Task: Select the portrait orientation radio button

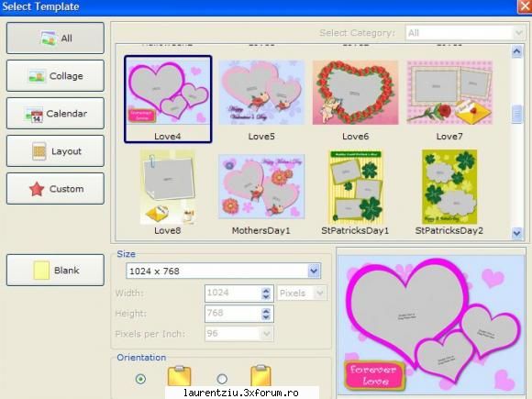Action: 222,379
